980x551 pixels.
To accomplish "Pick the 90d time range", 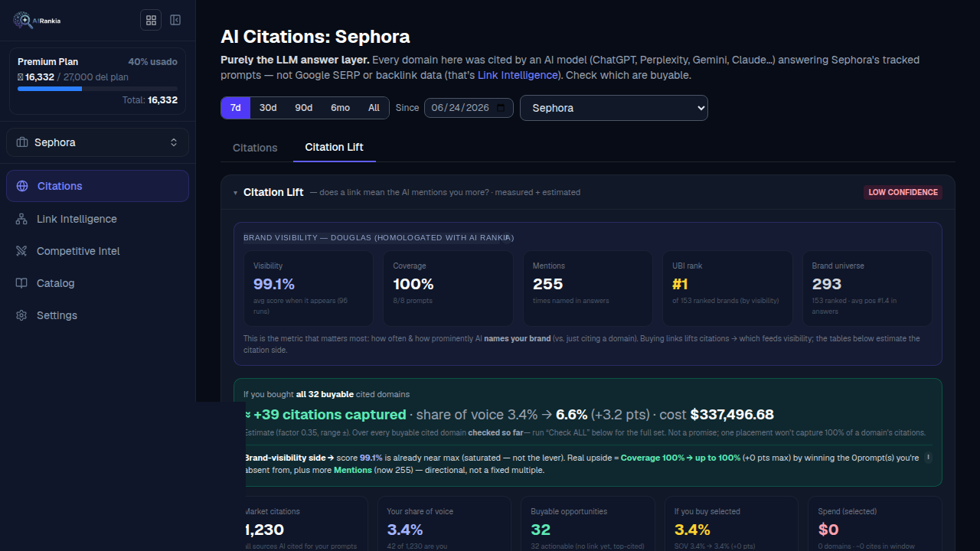I will 304,108.
